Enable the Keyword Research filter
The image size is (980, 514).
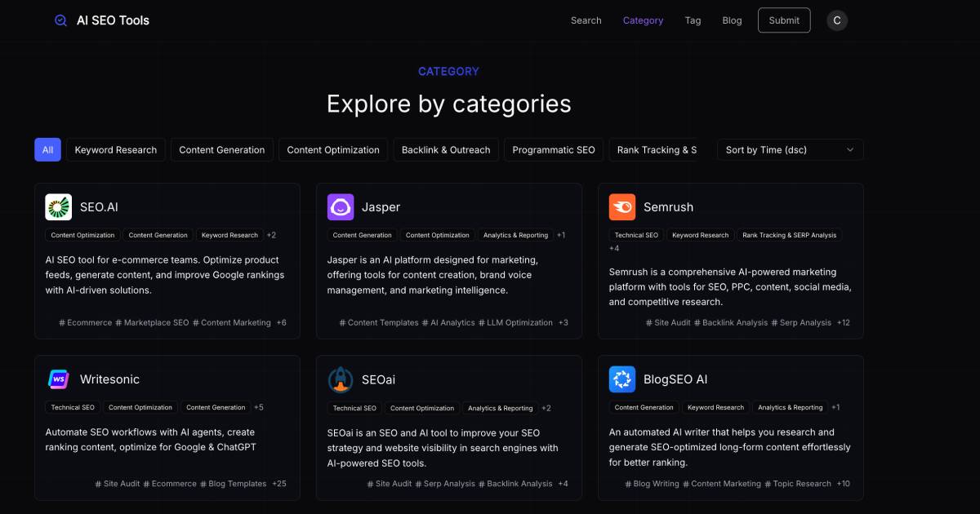(x=115, y=149)
